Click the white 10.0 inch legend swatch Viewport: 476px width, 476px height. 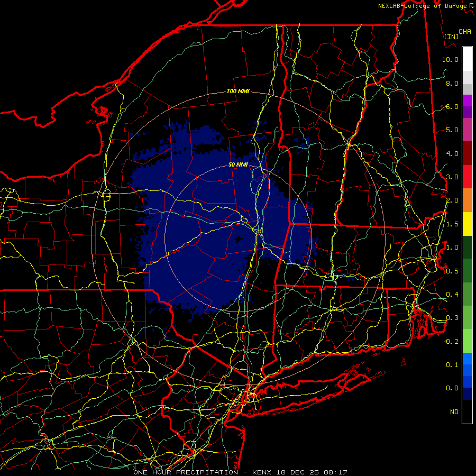pyautogui.click(x=467, y=59)
